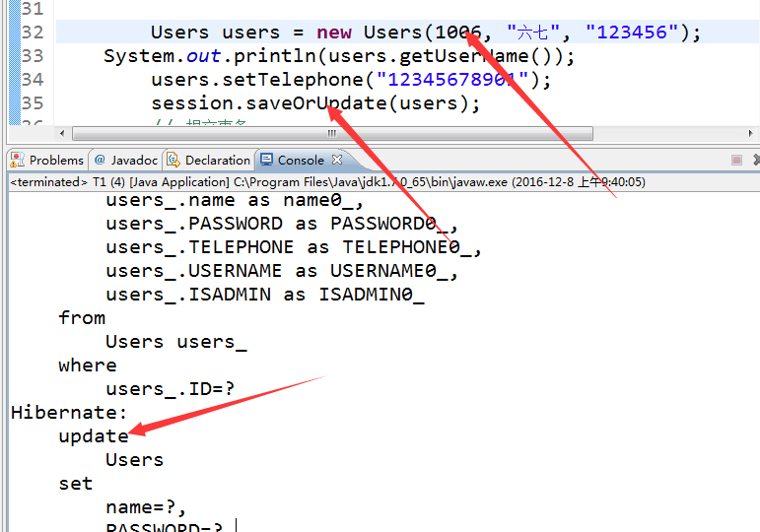
Task: Click the Console monitor icon
Action: 266,160
